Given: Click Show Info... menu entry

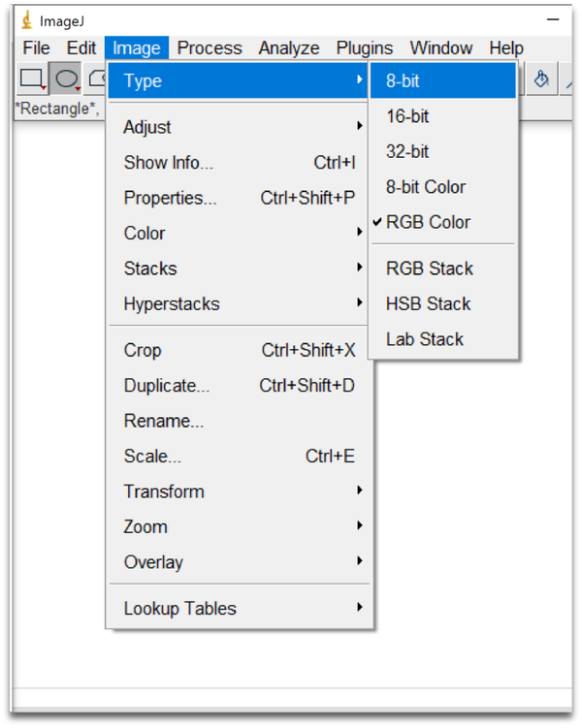Looking at the screenshot, I should tap(169, 163).
